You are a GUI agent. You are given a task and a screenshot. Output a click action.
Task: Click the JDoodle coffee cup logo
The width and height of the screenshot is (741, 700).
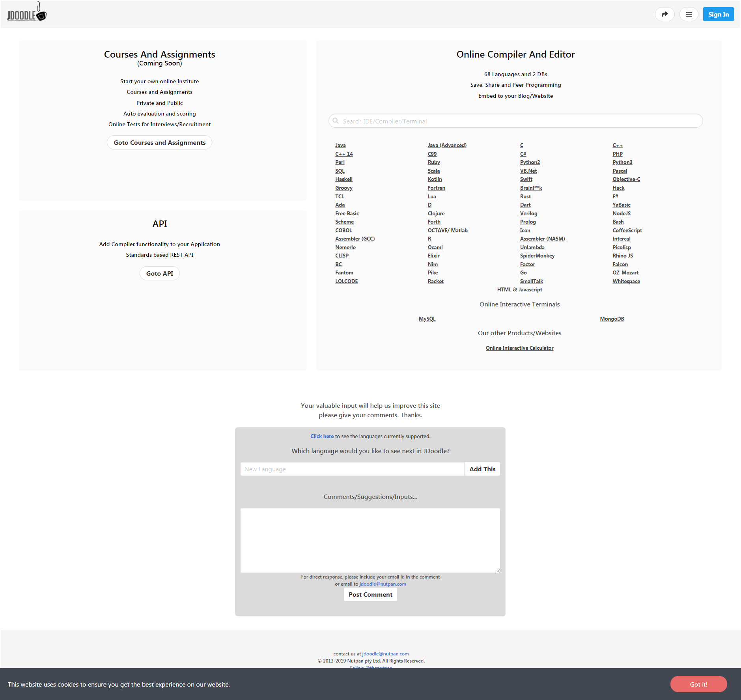26,12
